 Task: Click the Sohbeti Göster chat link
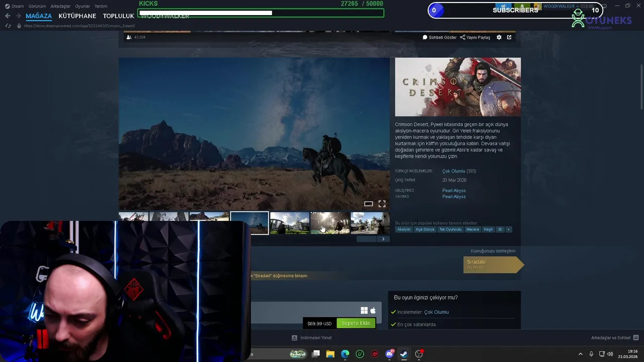pos(440,37)
